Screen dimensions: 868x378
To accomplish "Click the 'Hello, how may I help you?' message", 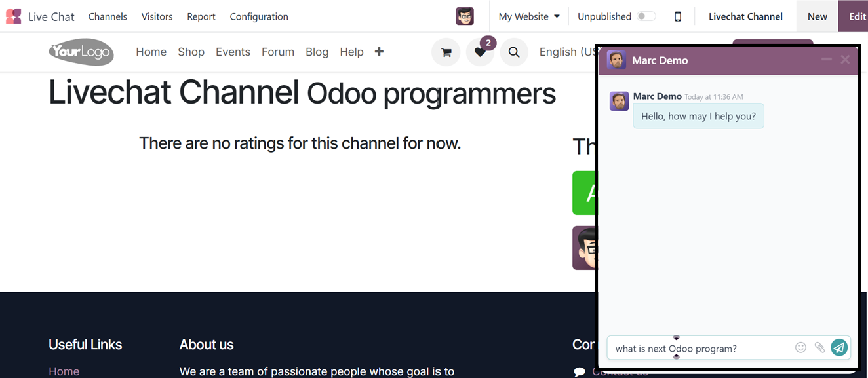I will pos(698,116).
